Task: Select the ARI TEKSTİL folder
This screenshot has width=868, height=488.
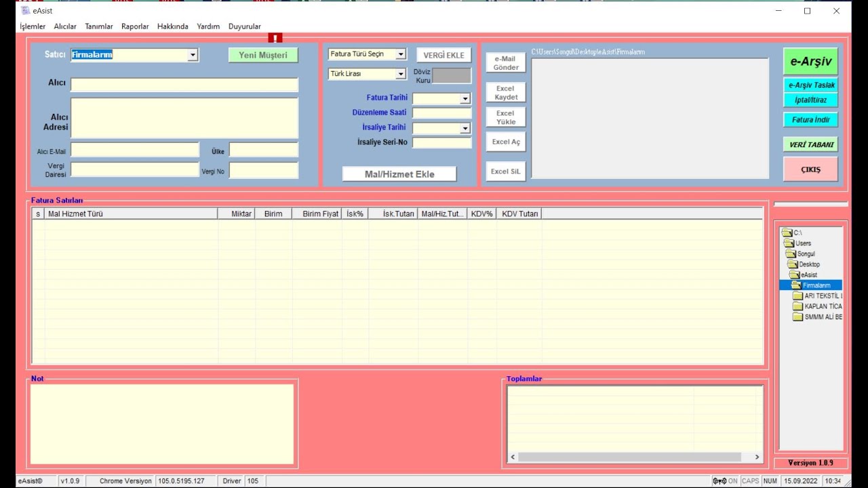Action: pos(818,296)
